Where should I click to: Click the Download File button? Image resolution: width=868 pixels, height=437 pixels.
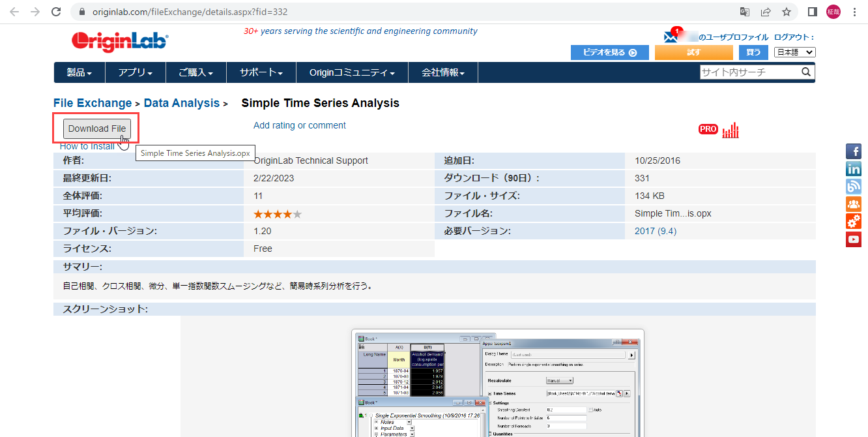pos(97,128)
